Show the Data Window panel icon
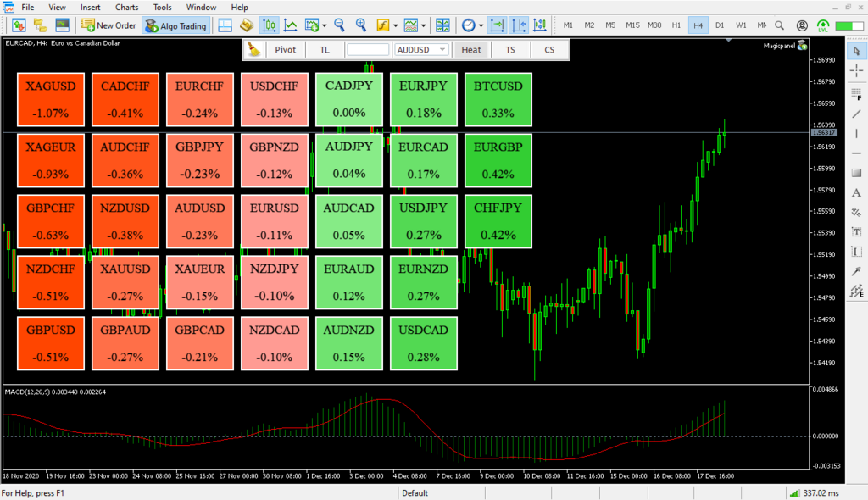Viewport: 868px width, 500px height. click(225, 25)
